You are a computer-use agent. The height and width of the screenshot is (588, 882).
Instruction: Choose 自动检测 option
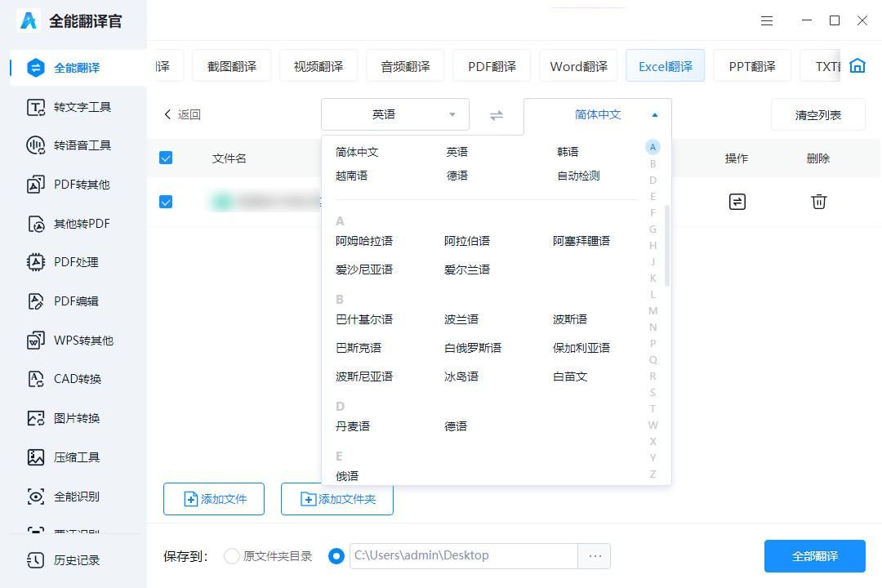click(x=578, y=176)
